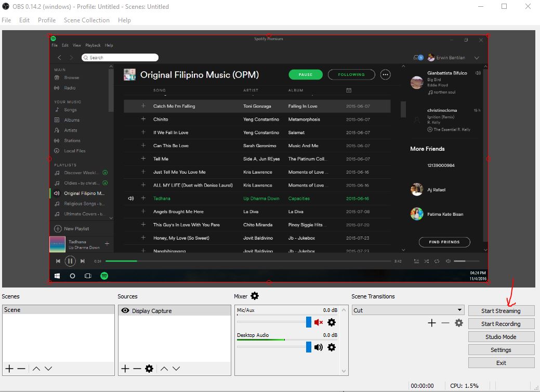
Task: Add Chinito to your music
Action: coord(143,119)
